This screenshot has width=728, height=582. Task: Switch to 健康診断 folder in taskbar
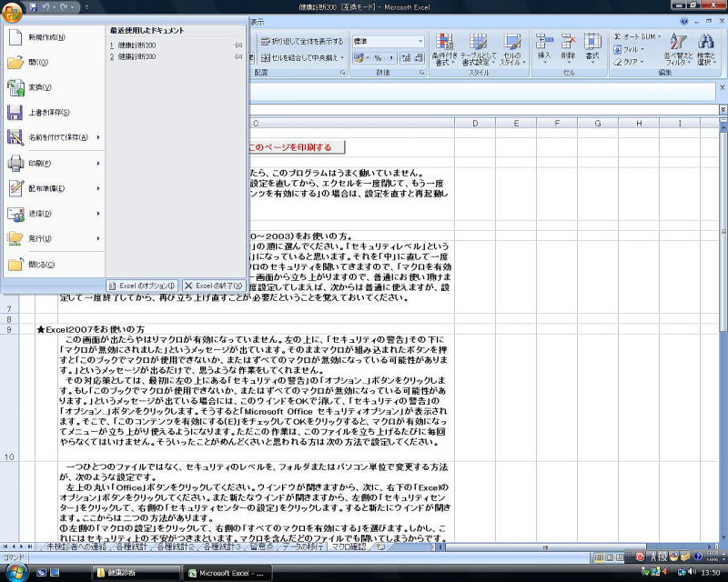[x=135, y=573]
